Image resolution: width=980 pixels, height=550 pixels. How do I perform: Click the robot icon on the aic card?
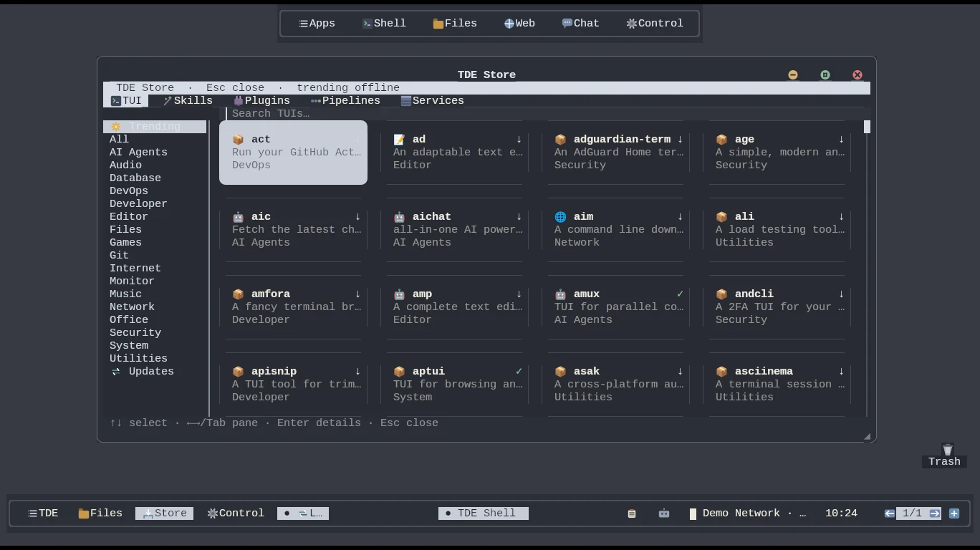[x=239, y=217]
